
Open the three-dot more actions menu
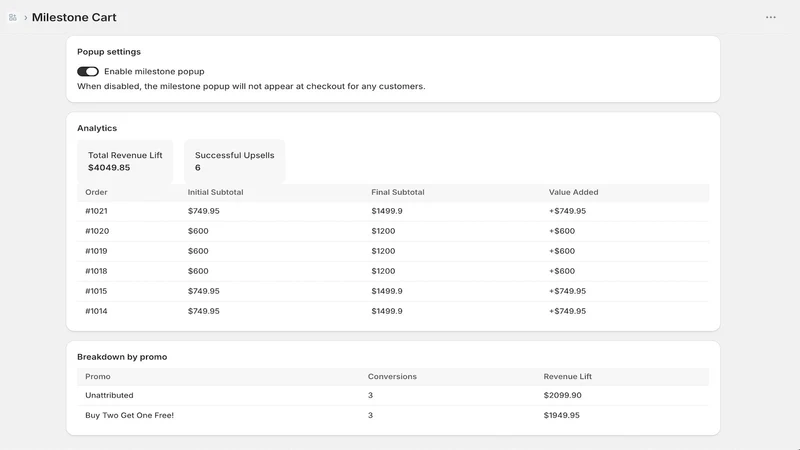coord(770,17)
